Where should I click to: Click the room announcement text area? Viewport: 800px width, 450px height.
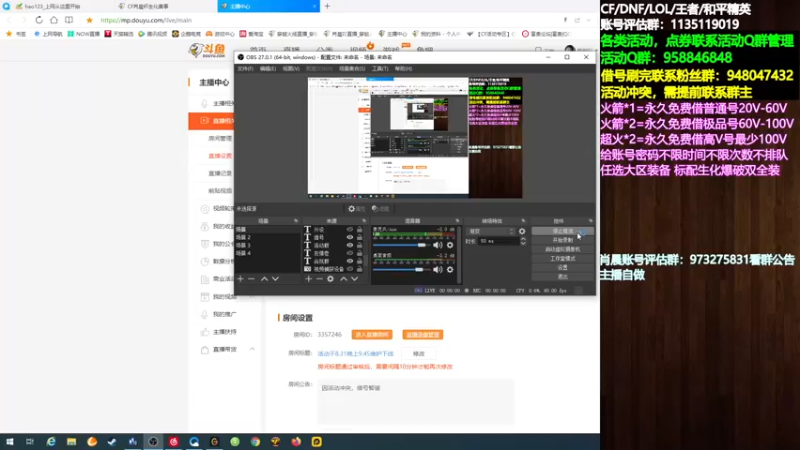pos(415,402)
